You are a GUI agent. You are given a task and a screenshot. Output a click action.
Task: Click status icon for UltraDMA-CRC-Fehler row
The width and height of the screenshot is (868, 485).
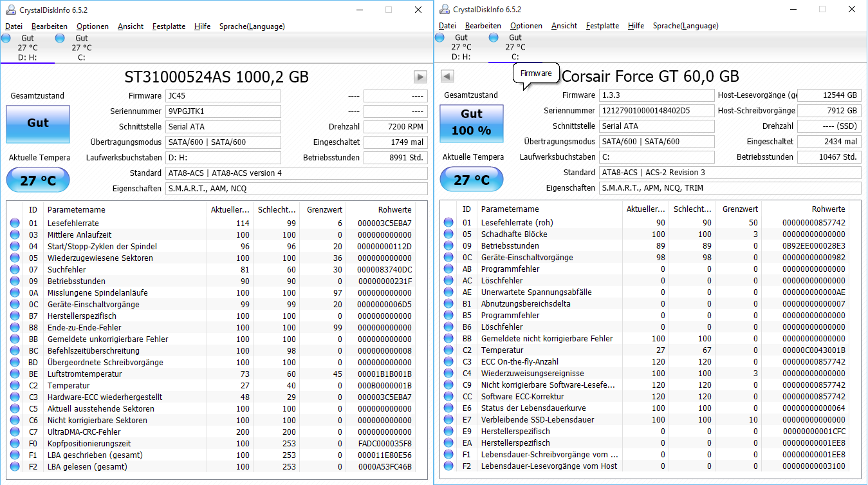[x=15, y=432]
